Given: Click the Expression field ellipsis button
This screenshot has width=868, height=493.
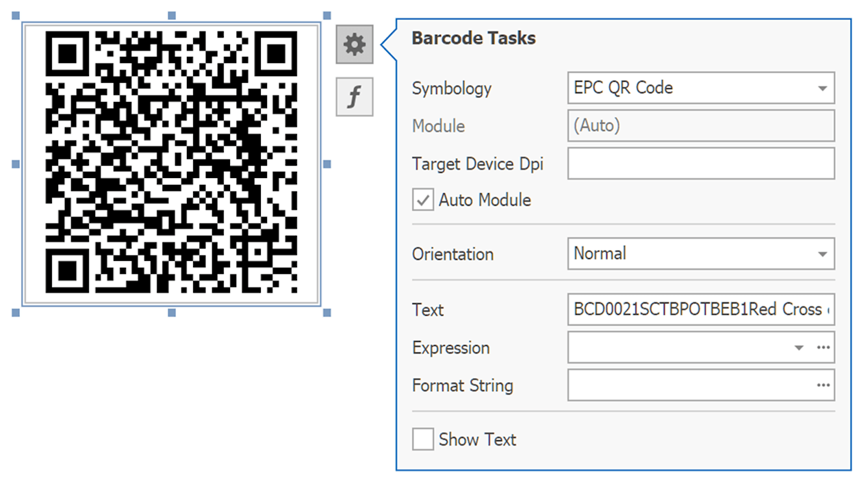Looking at the screenshot, I should [823, 348].
